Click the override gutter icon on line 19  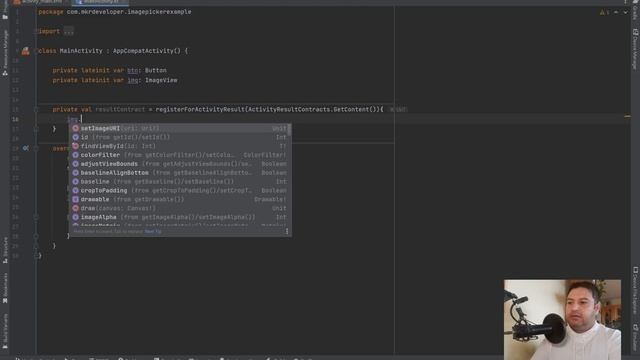[25, 148]
